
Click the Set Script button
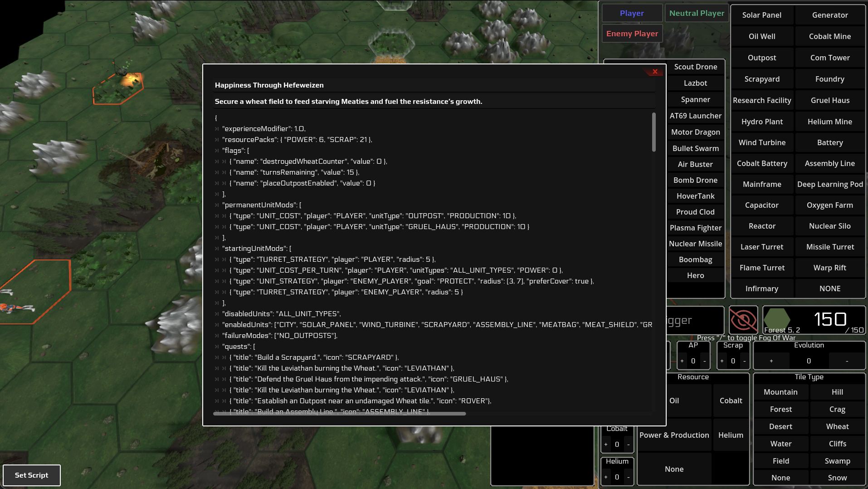click(32, 475)
